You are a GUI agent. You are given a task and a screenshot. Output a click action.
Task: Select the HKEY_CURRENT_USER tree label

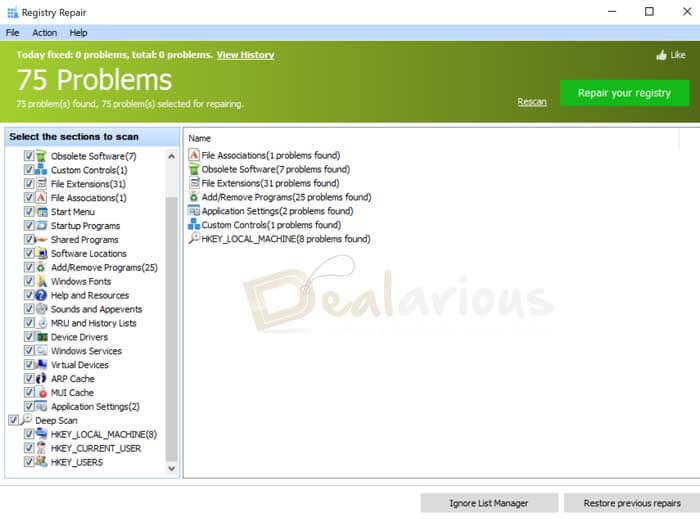tap(96, 448)
